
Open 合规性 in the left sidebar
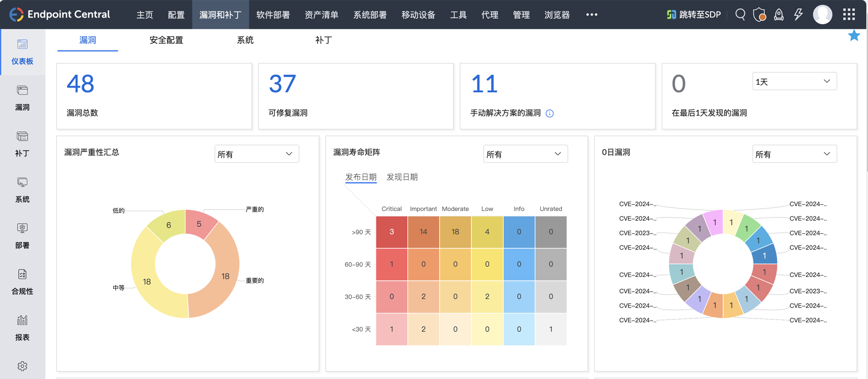(22, 282)
